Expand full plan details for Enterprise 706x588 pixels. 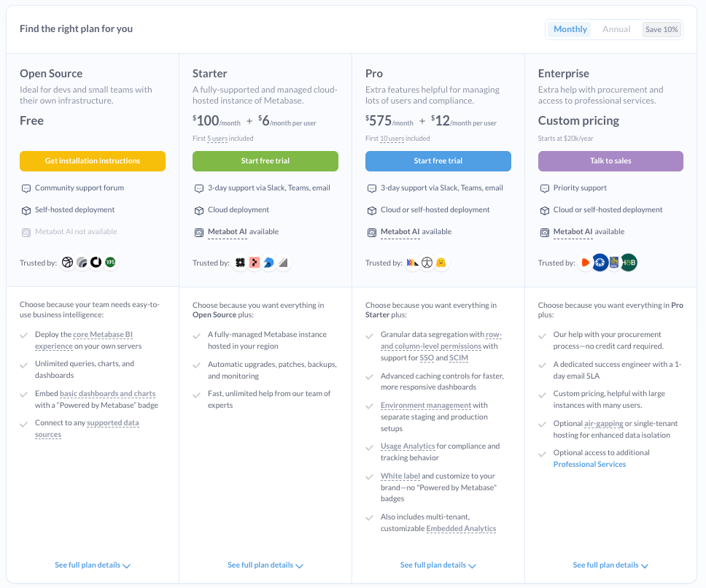click(x=610, y=565)
